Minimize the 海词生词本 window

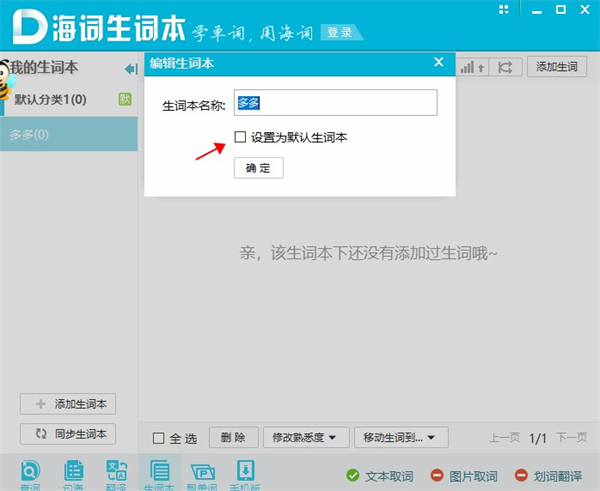[x=537, y=10]
